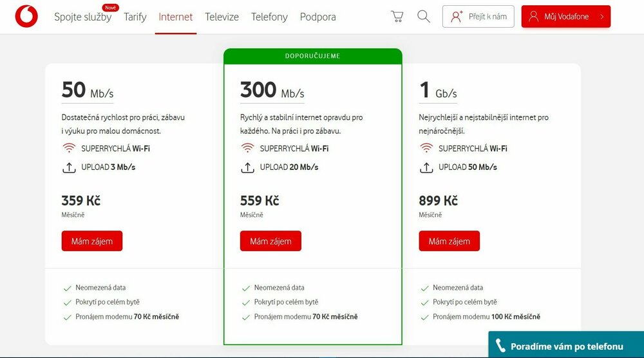
Task: Open the Televize menu item
Action: pos(222,17)
